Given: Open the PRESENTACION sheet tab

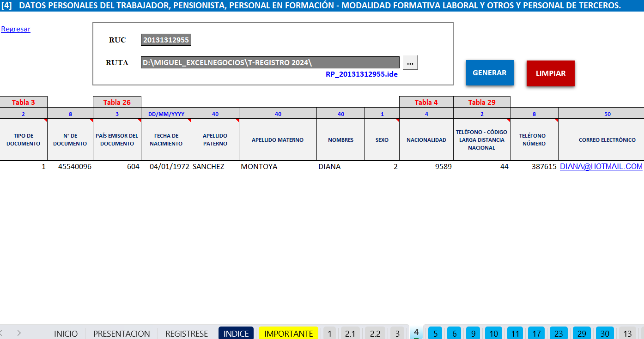Looking at the screenshot, I should coord(122,333).
